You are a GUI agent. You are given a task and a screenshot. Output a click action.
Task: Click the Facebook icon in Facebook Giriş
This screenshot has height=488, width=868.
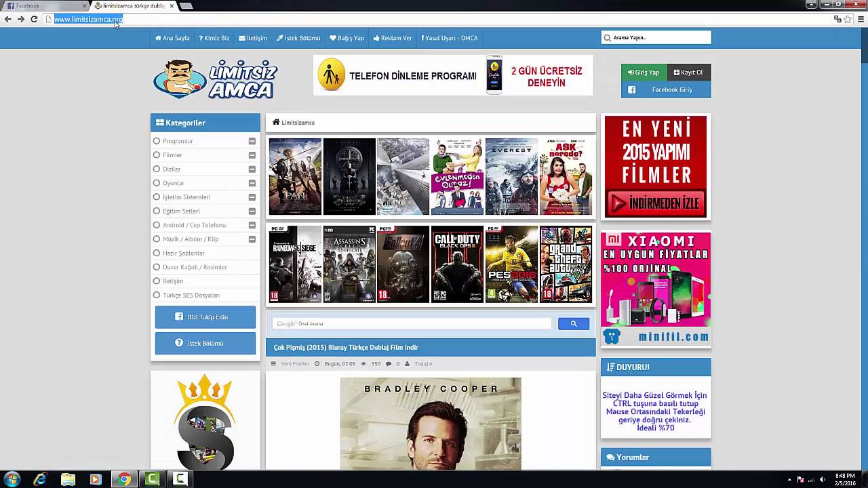(631, 89)
